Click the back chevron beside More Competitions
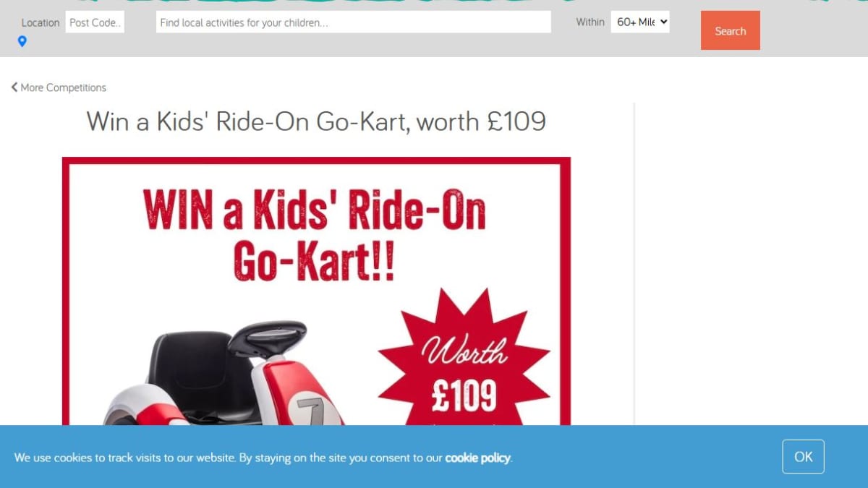 click(x=14, y=87)
